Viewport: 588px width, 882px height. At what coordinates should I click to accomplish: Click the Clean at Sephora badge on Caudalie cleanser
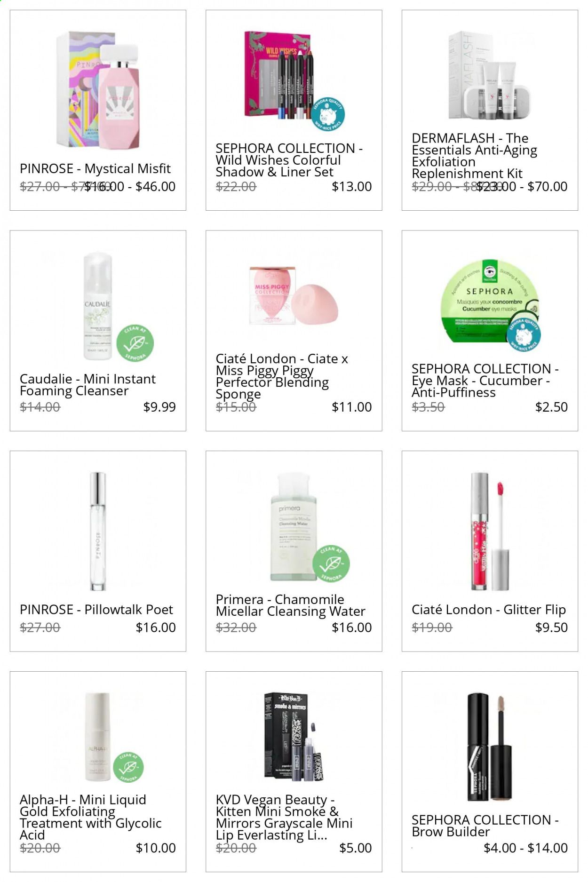coord(135,343)
